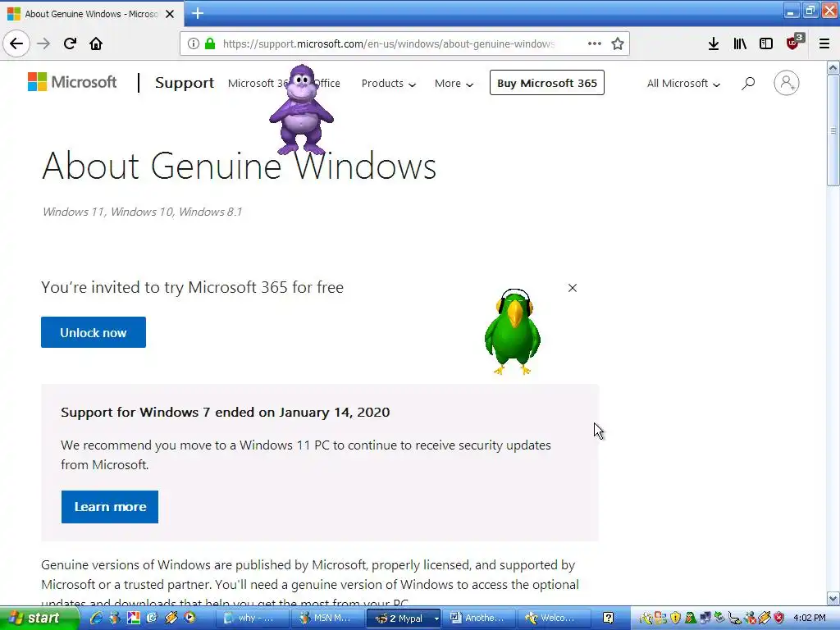Expand the Products dropdown menu
The image size is (840, 630).
[388, 83]
